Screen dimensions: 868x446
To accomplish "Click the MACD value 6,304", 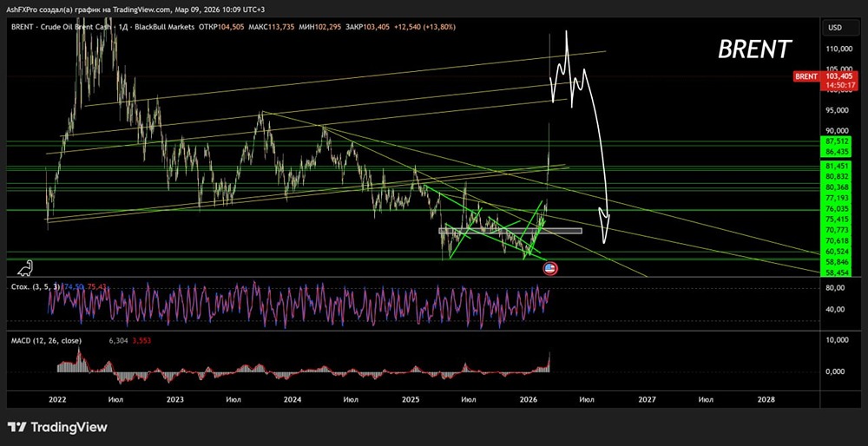I will tap(118, 341).
